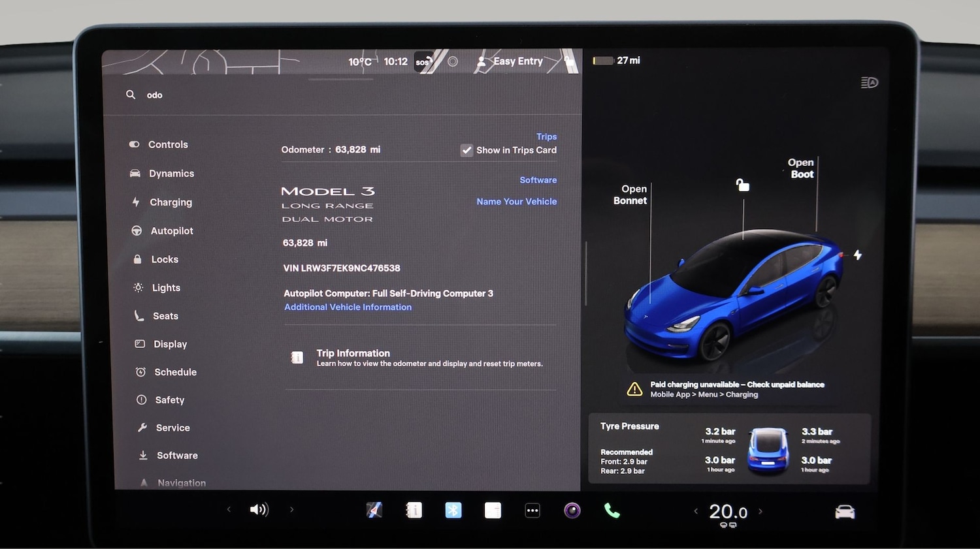Open the phone icon in the dock
Screen dimensions: 980x549
click(x=612, y=510)
